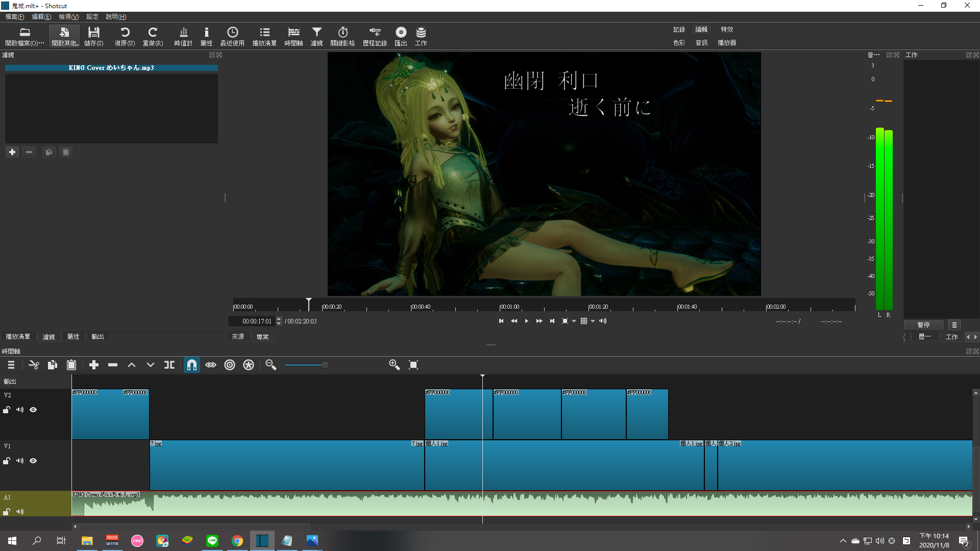Mute track V2 speaker icon

coord(20,410)
